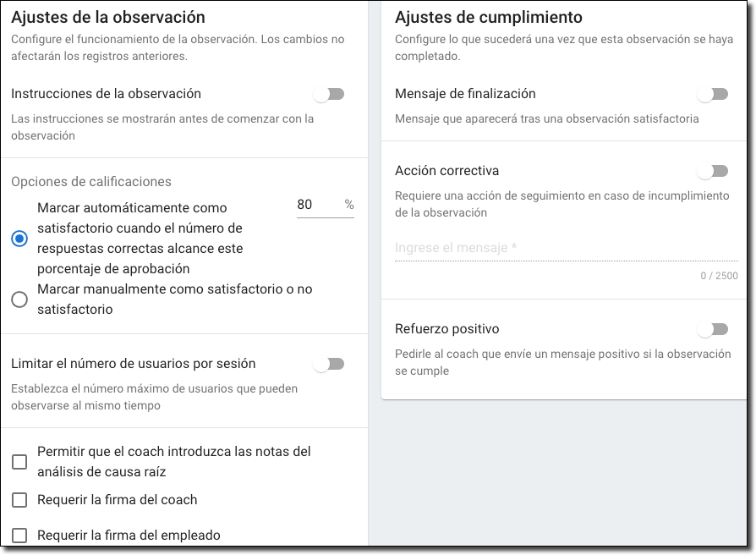
Task: Click the 0 / 2500 character counter
Action: click(719, 276)
